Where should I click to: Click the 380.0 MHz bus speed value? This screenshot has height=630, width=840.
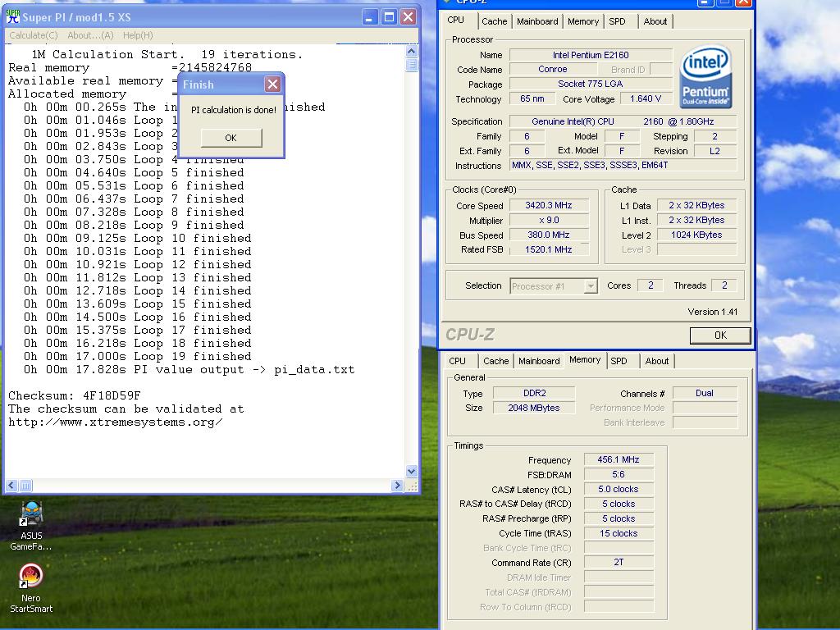[x=549, y=235]
